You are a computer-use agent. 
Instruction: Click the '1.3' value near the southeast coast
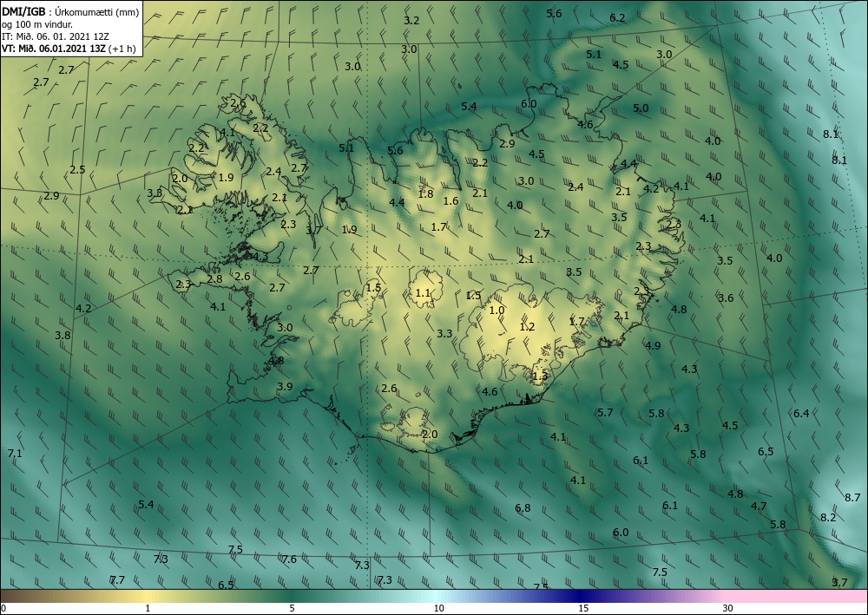(x=539, y=376)
